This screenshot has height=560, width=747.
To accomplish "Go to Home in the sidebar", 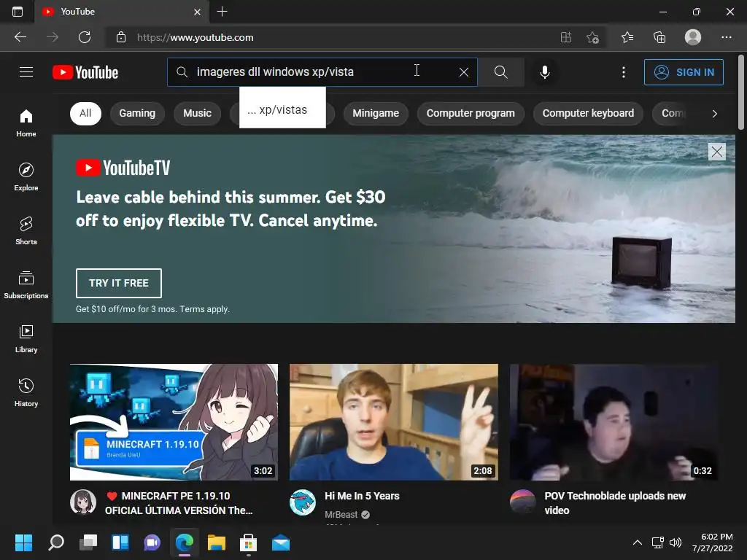I will coord(26,122).
